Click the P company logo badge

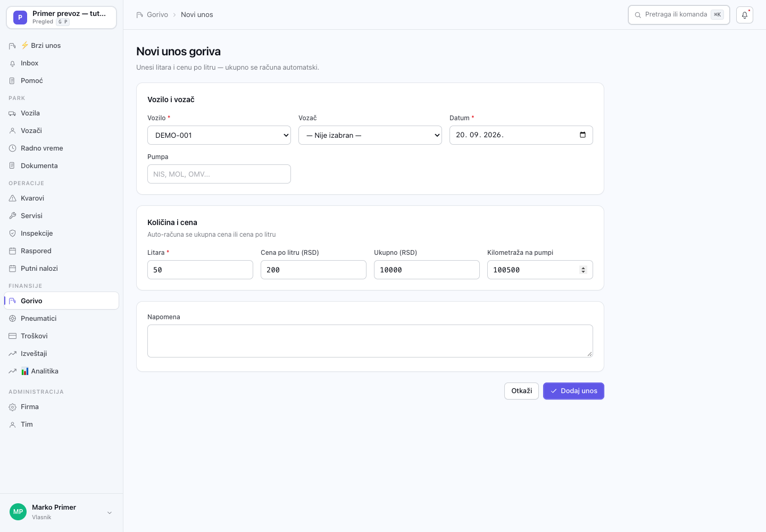[20, 18]
